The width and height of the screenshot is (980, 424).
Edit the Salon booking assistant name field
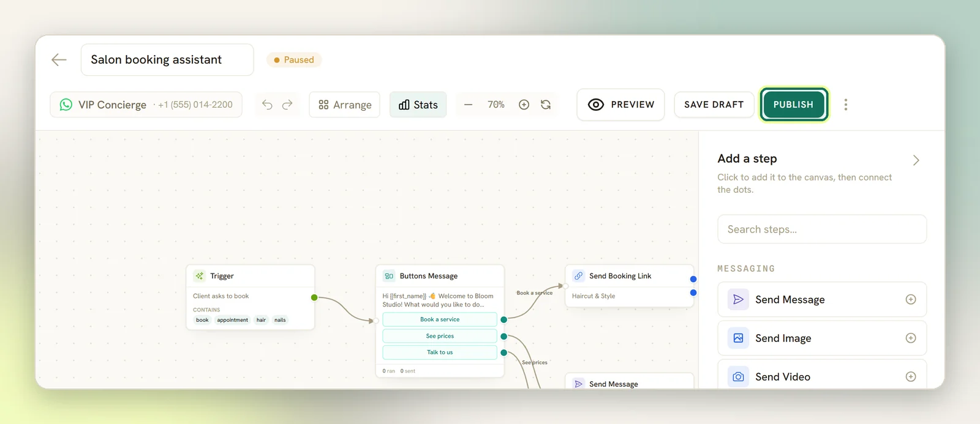click(x=167, y=59)
